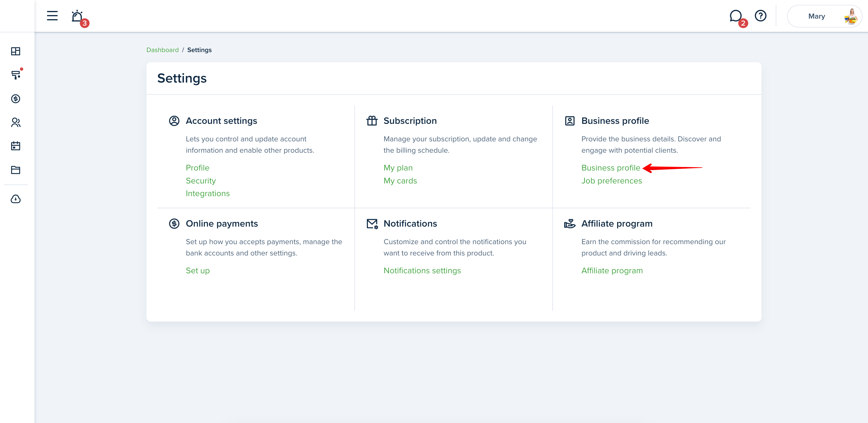Open the Security settings link

click(201, 181)
